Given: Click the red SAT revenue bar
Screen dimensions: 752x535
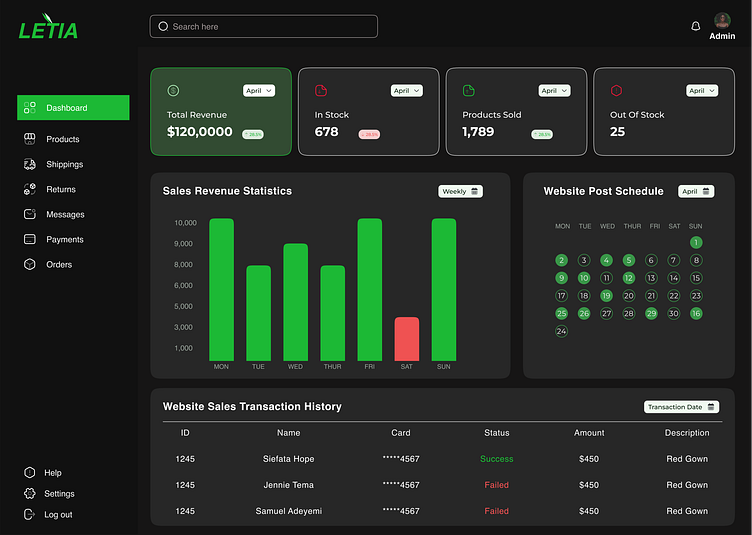Looking at the screenshot, I should [407, 339].
